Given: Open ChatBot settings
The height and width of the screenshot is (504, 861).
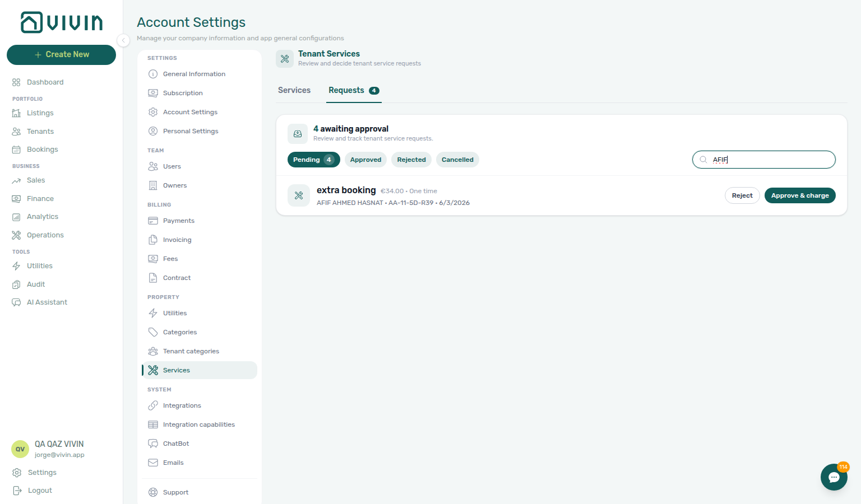Looking at the screenshot, I should [x=200, y=444].
